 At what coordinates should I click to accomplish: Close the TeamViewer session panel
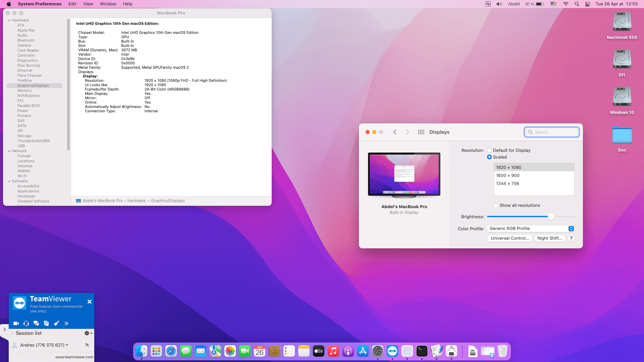[90, 302]
